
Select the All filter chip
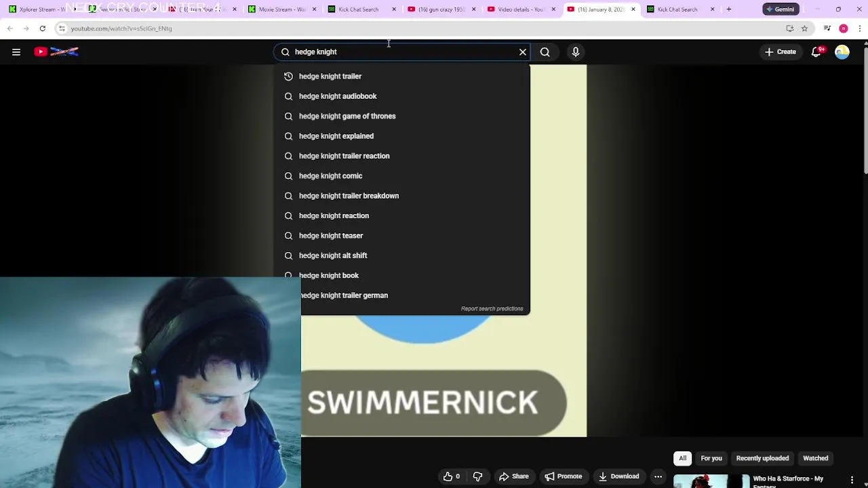(x=683, y=458)
